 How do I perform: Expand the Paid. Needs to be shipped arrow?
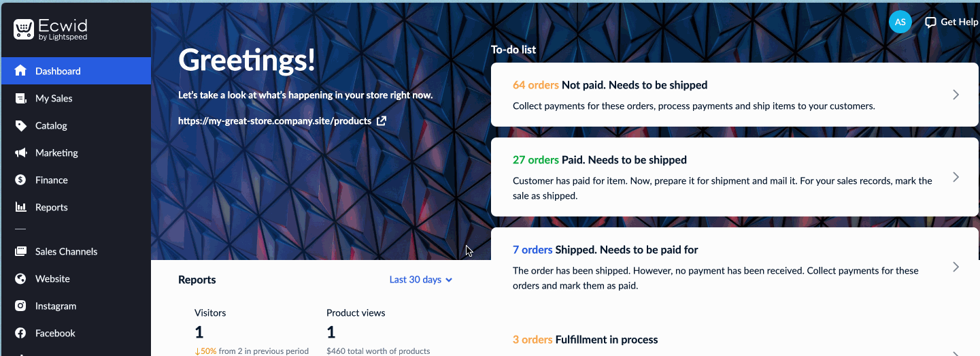(x=956, y=177)
